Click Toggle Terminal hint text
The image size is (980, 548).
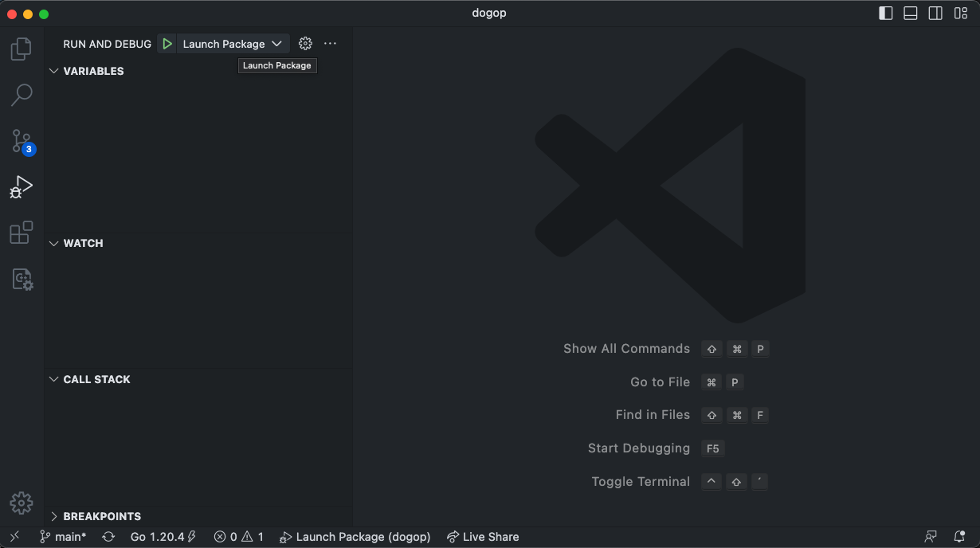tap(641, 482)
